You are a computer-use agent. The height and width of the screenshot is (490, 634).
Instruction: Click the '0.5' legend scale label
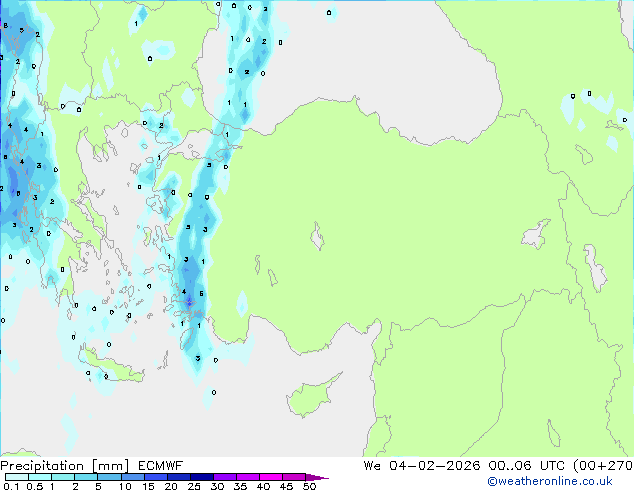point(35,486)
